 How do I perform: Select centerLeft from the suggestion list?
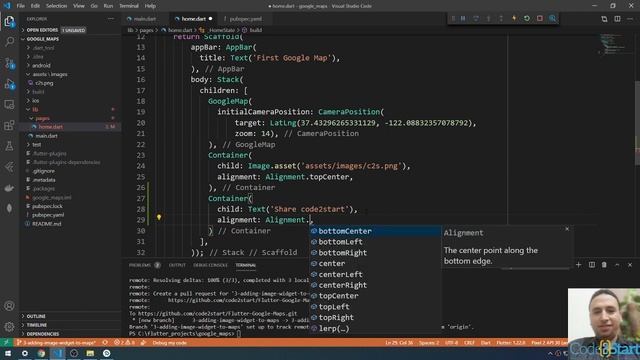pyautogui.click(x=375, y=274)
